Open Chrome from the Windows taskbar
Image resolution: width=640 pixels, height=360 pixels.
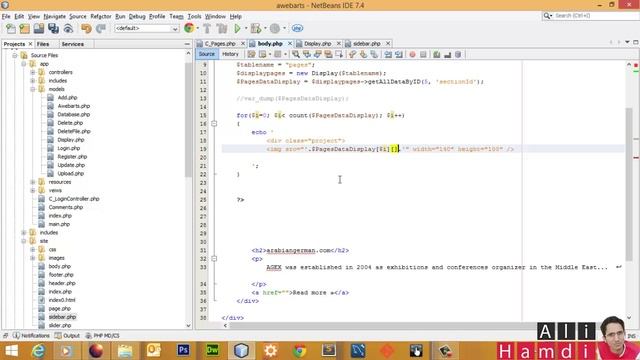300,351
